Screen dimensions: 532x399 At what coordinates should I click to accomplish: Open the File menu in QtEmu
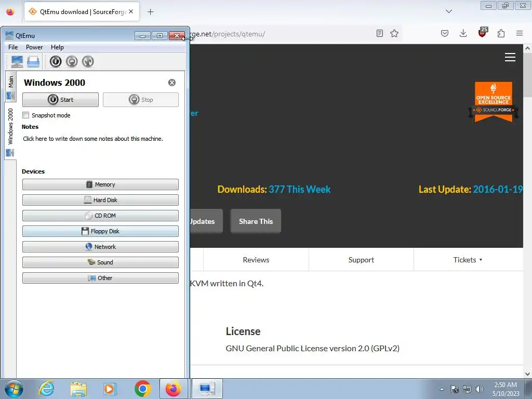13,47
